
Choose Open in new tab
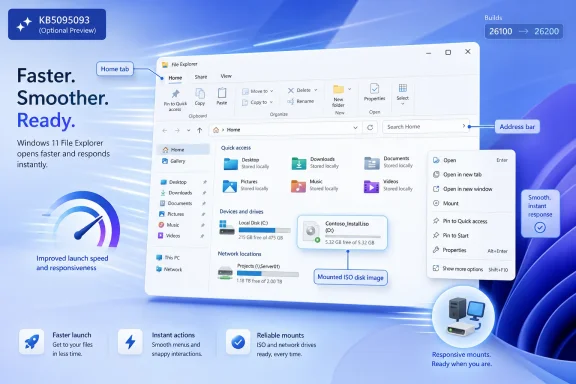click(470, 175)
